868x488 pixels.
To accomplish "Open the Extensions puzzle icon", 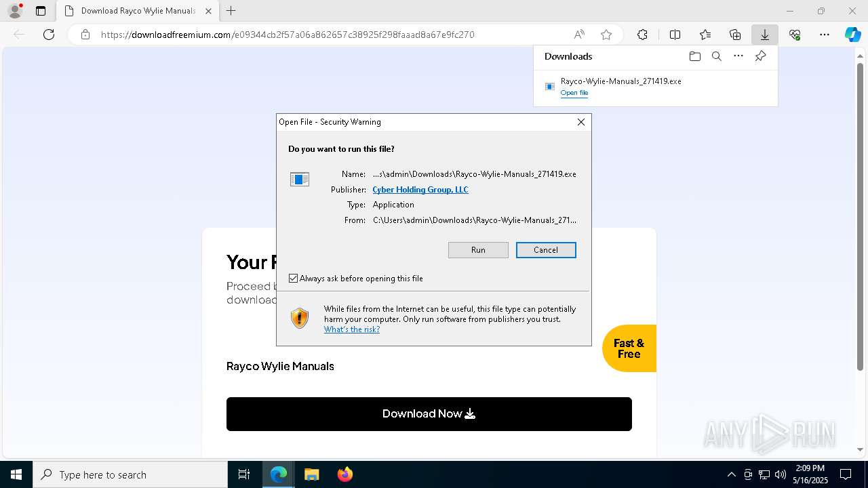I will coord(642,35).
